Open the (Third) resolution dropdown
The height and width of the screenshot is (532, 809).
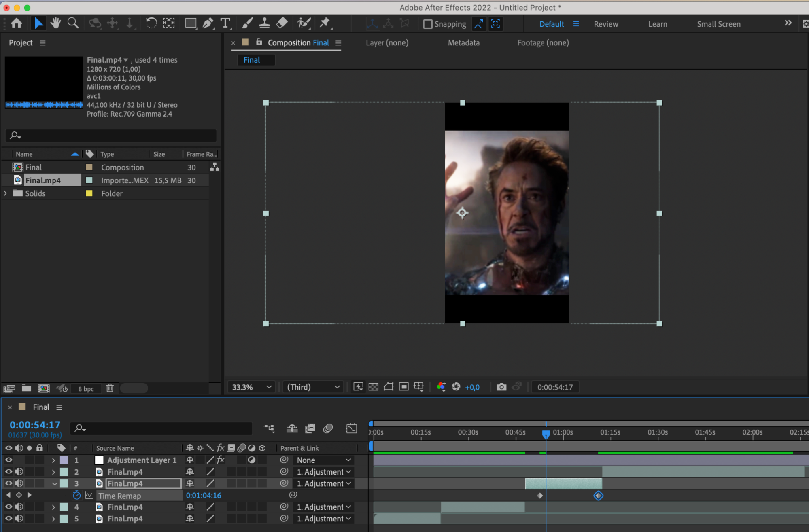pos(313,387)
